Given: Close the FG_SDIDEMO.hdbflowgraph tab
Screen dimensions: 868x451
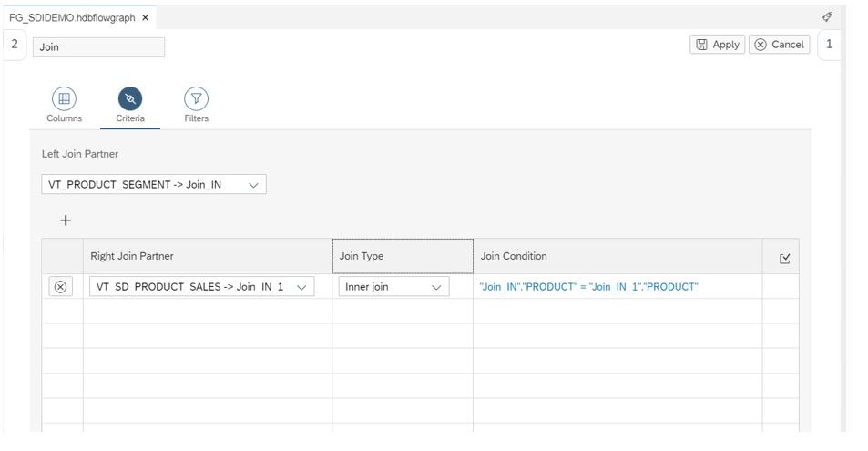Looking at the screenshot, I should pos(145,17).
